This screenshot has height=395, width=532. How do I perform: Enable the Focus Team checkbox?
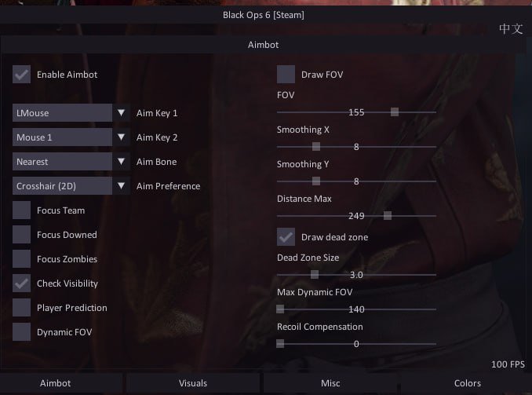tap(22, 210)
